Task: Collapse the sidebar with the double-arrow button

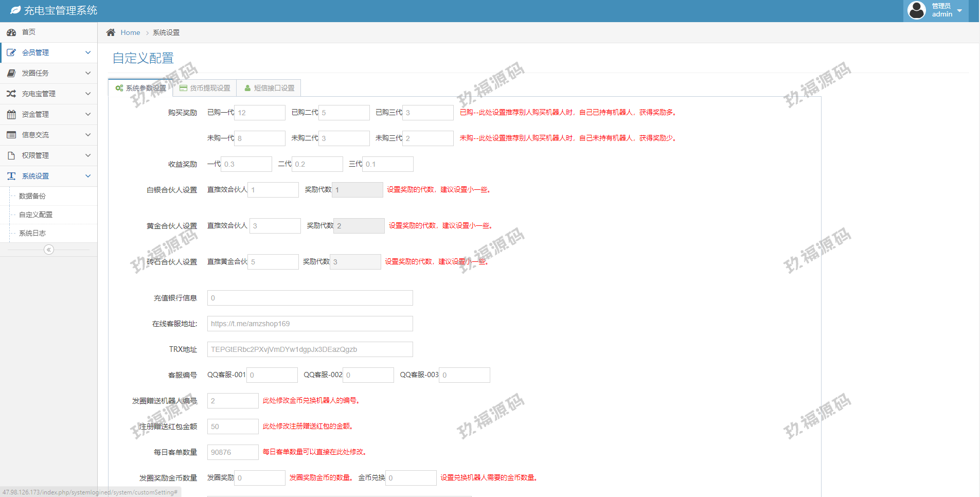Action: pyautogui.click(x=49, y=250)
